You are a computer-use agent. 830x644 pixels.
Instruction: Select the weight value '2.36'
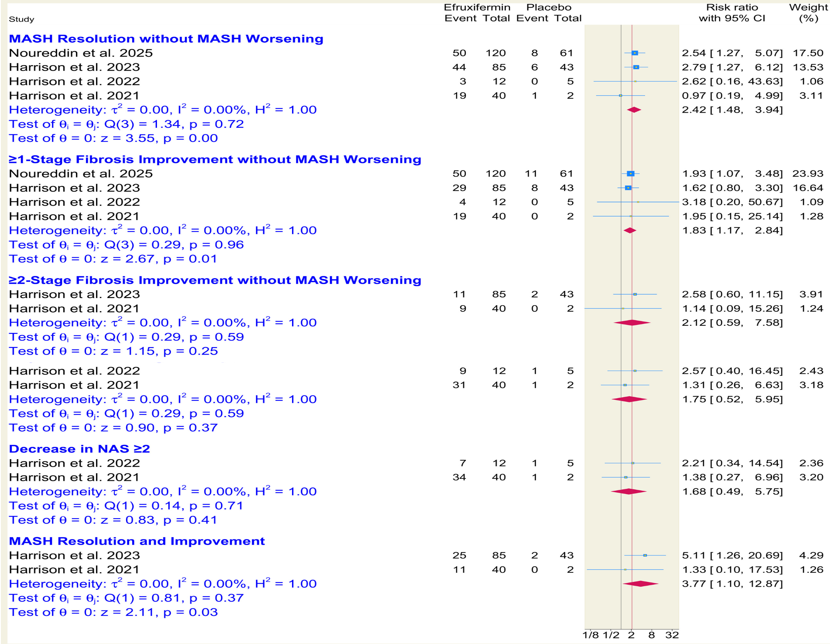[x=811, y=463]
